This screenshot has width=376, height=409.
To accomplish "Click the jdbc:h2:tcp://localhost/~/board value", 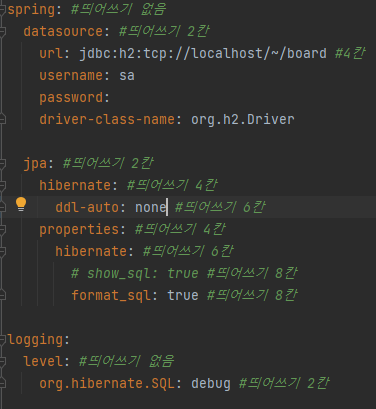I will [x=203, y=54].
